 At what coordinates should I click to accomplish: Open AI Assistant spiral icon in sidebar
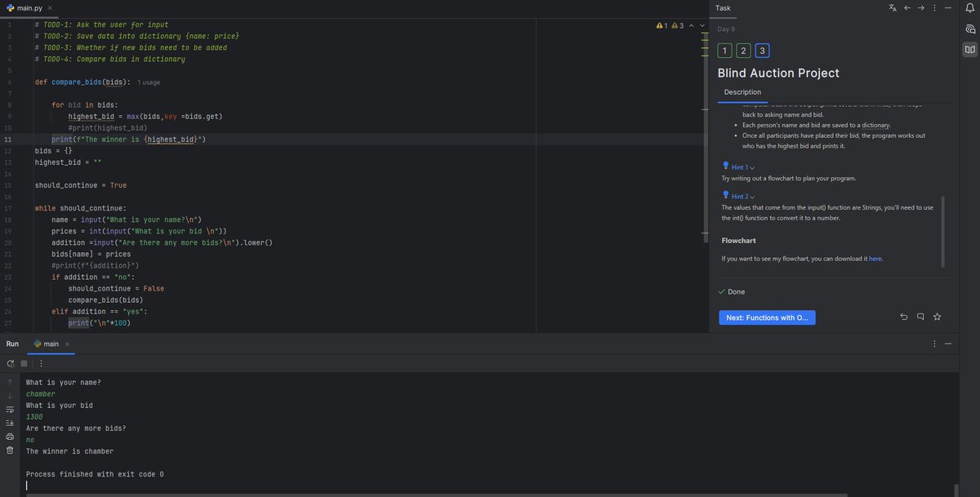970,29
